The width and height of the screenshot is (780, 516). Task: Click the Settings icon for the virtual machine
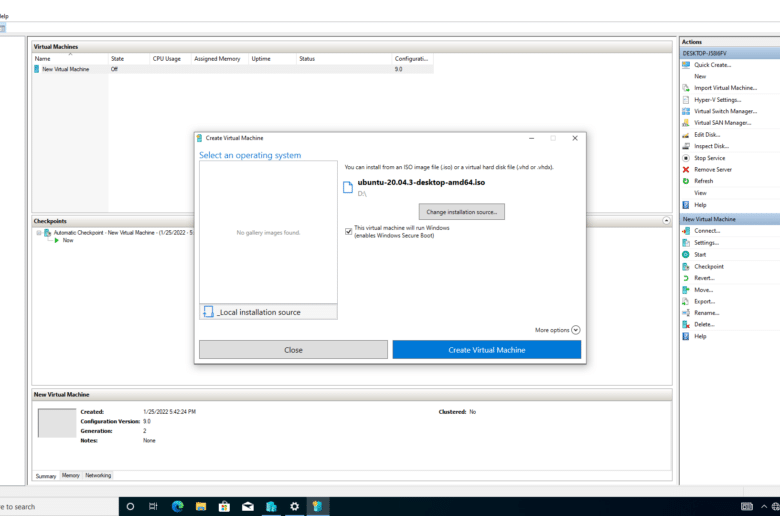coord(686,243)
